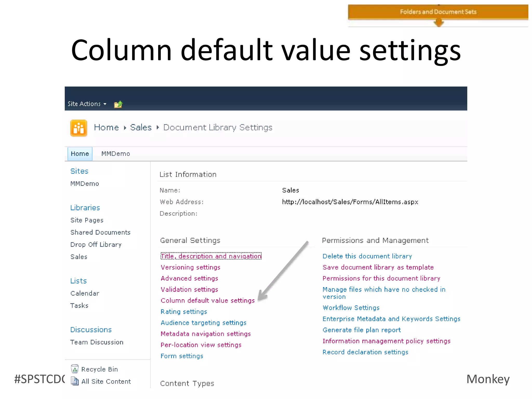Click the Folders and Document Sets banner

tap(438, 12)
